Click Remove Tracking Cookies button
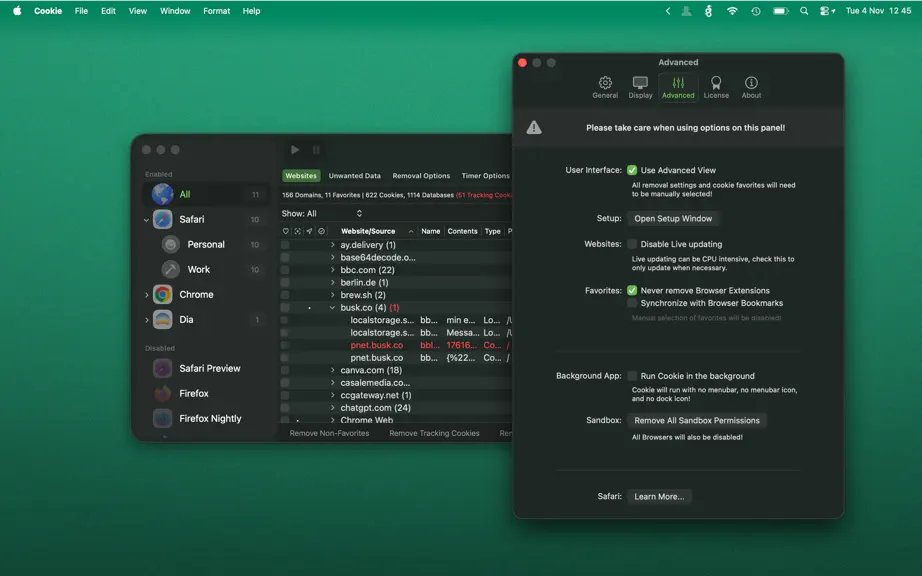This screenshot has height=576, width=922. 434,433
